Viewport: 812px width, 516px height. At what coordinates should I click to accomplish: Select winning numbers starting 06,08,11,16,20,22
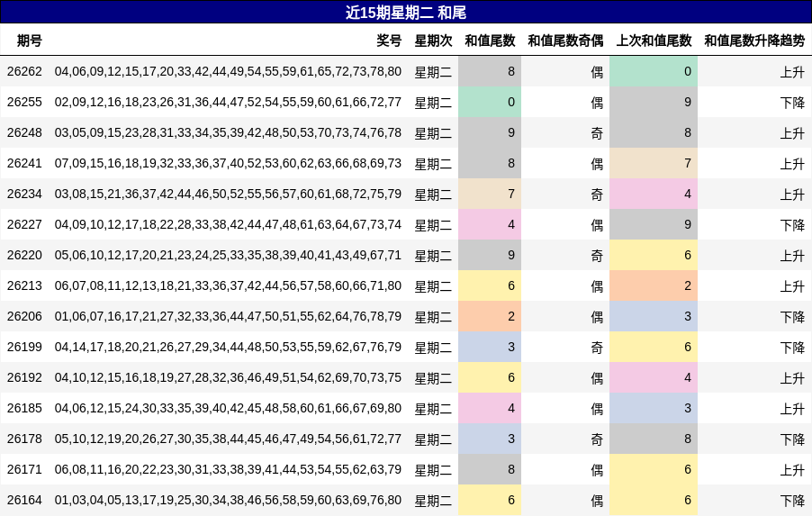[x=228, y=469]
